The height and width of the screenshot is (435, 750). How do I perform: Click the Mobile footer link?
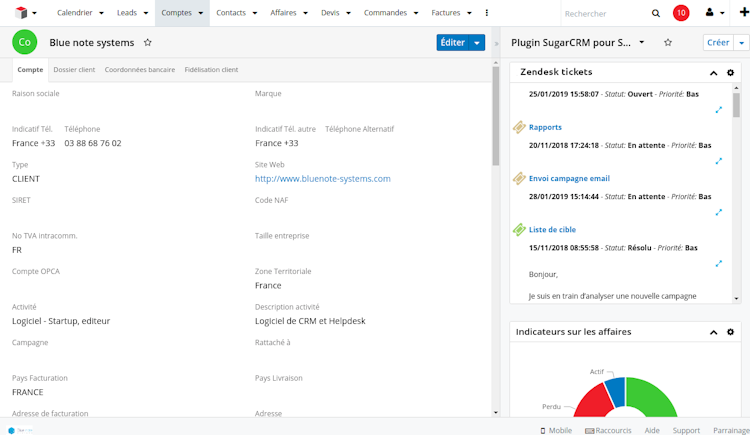(x=556, y=431)
